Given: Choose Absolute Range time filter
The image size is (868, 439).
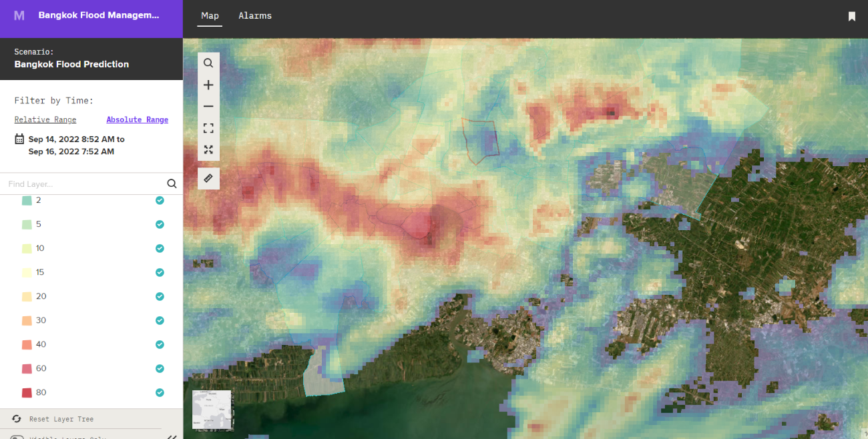Looking at the screenshot, I should pyautogui.click(x=137, y=120).
